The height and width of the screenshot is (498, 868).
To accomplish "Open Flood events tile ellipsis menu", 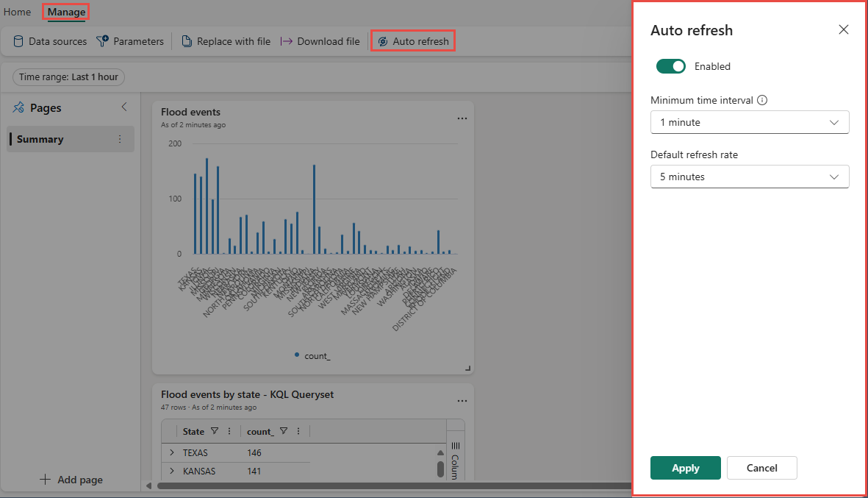I will pos(462,118).
